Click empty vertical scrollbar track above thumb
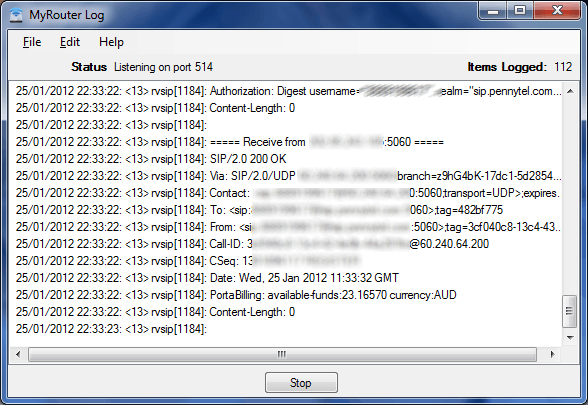 pos(570,197)
